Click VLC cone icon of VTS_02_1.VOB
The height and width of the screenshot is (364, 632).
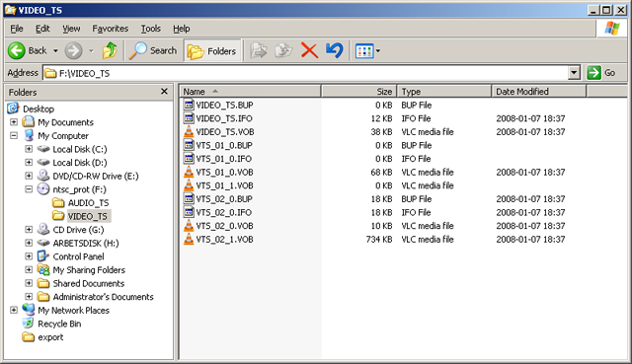point(189,239)
